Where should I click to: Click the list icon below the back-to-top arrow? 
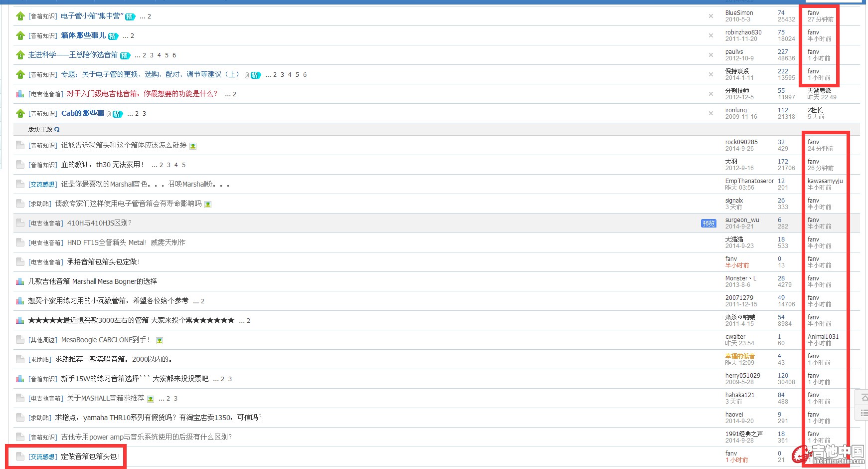863,413
